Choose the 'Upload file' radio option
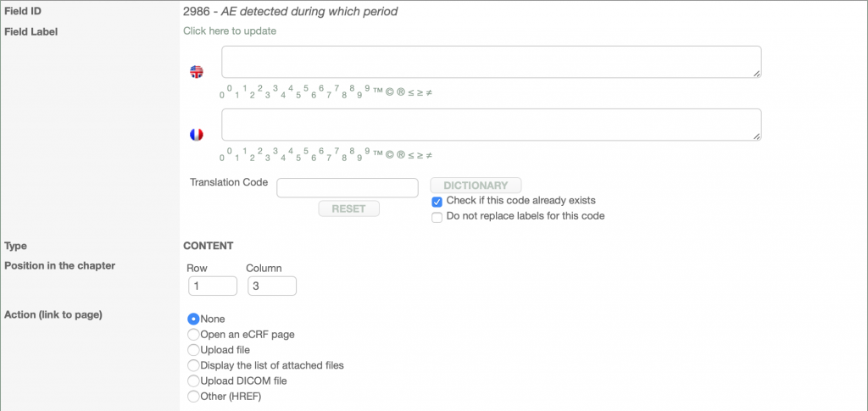The image size is (868, 411). tap(193, 350)
